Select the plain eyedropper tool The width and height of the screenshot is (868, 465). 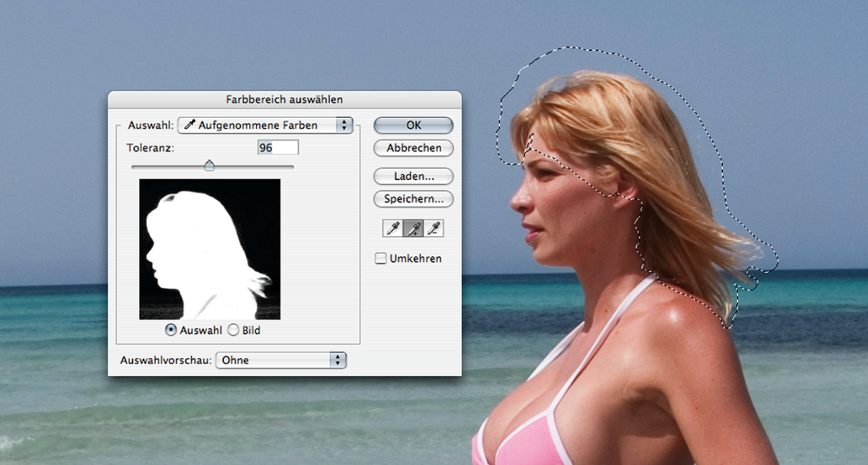tap(393, 228)
